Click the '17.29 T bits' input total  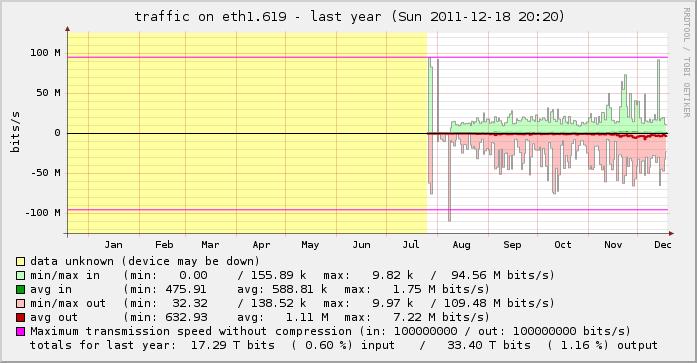coord(233,346)
